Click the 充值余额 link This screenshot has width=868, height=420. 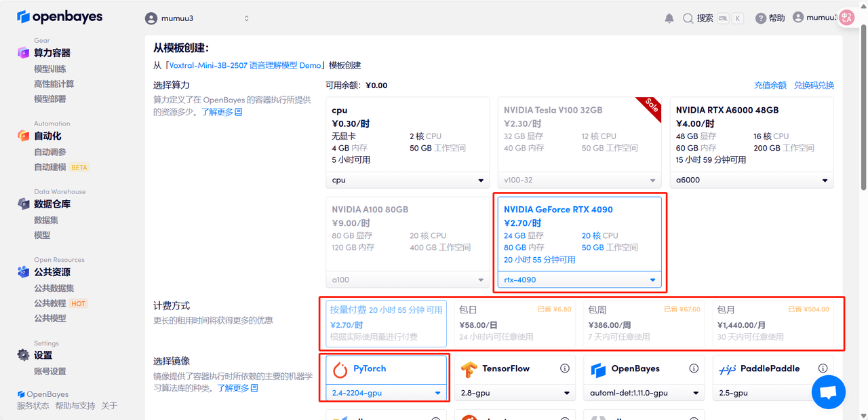pyautogui.click(x=770, y=85)
